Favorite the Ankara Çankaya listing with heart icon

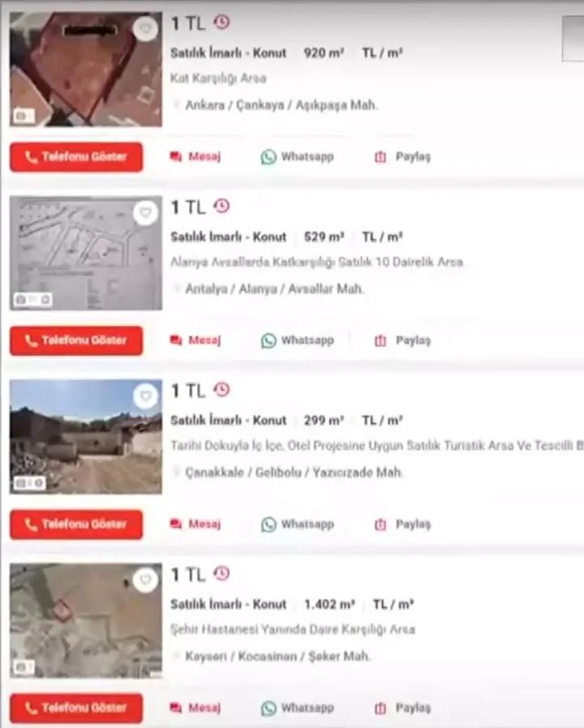pyautogui.click(x=145, y=29)
